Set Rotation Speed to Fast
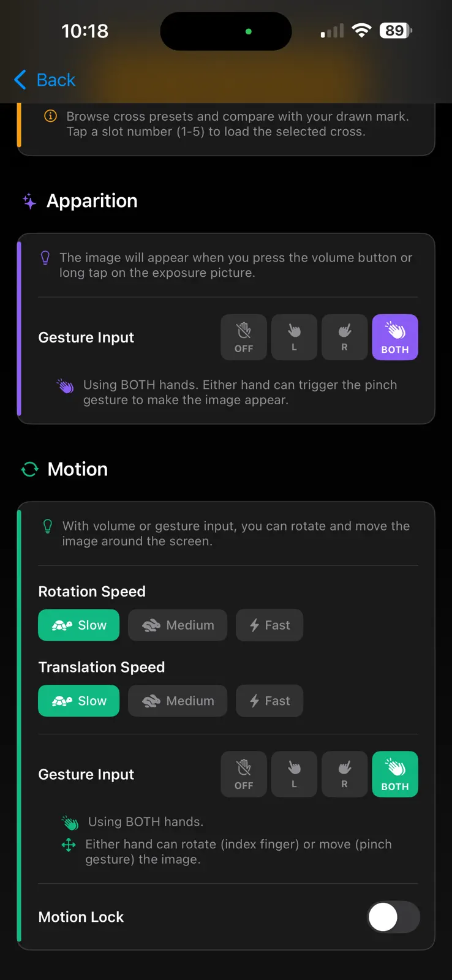 [x=269, y=625]
